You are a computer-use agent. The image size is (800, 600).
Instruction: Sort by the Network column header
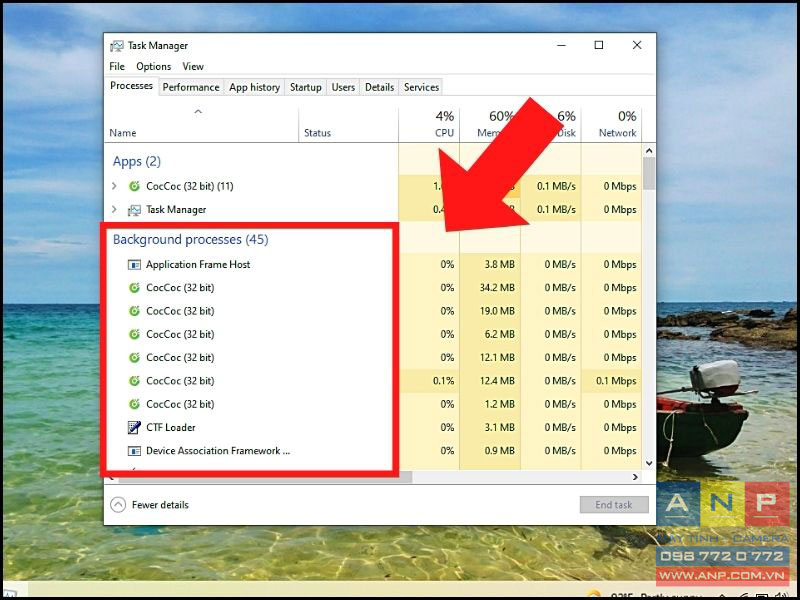pyautogui.click(x=612, y=125)
